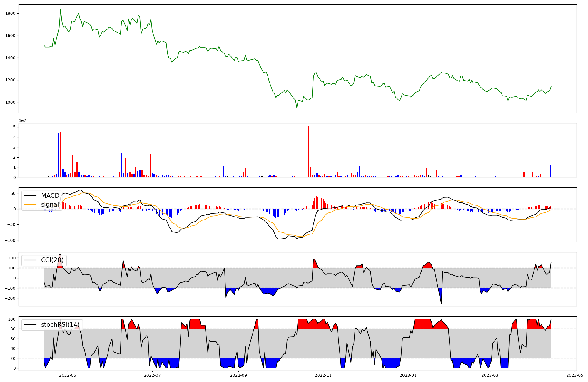Image resolution: width=588 pixels, height=382 pixels.
Task: Click the rightmost blue volume bar
Action: tap(550, 171)
